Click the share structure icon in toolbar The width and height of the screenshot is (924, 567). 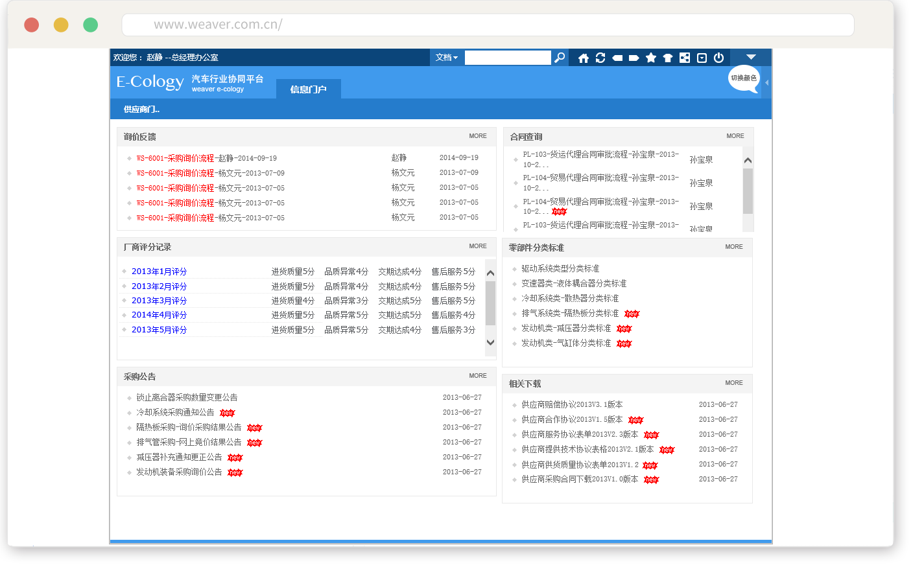pos(685,58)
